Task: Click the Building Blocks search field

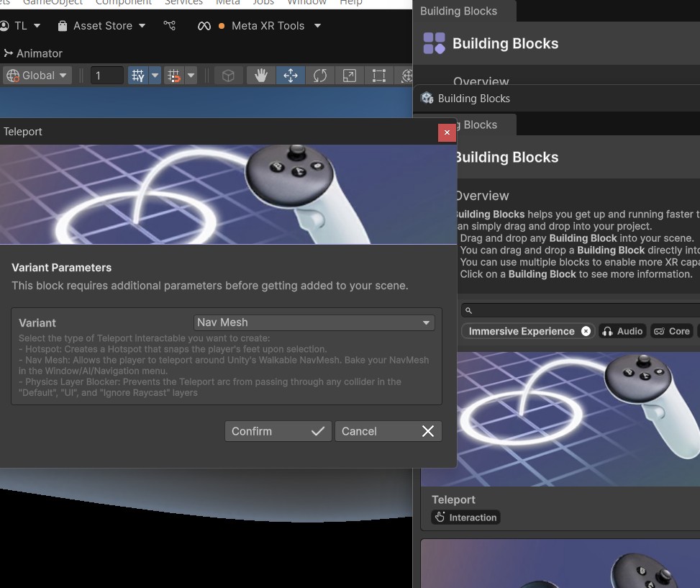Action: (x=581, y=310)
